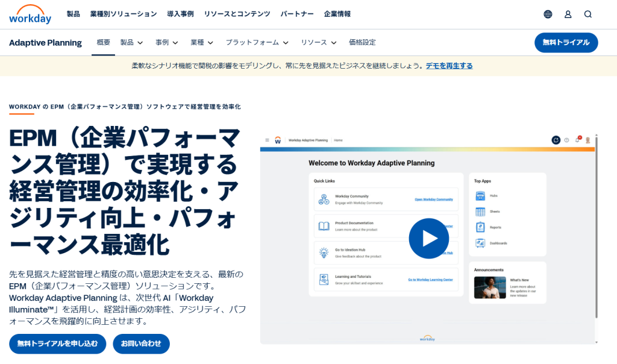Open the user account icon

point(568,14)
